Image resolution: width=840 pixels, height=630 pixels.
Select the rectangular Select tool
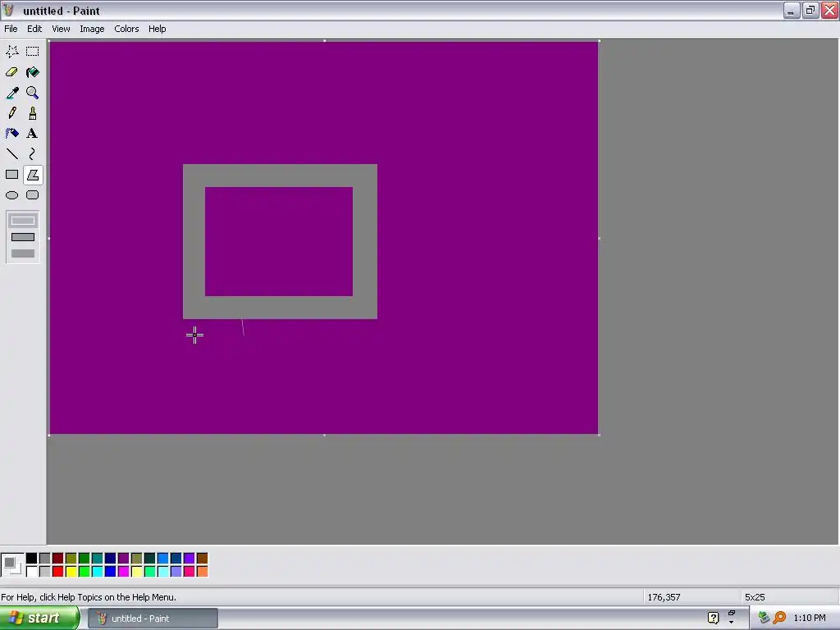pos(33,52)
